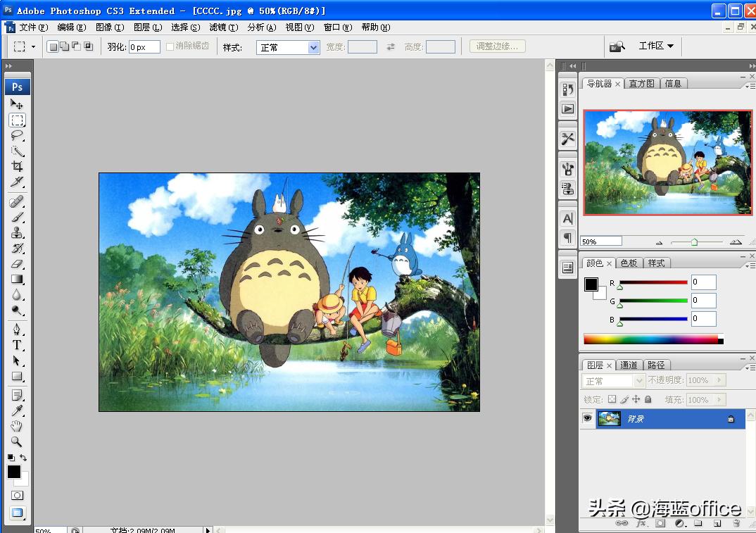Open the 样式 blend style dropdown
The height and width of the screenshot is (533, 756).
tap(287, 46)
